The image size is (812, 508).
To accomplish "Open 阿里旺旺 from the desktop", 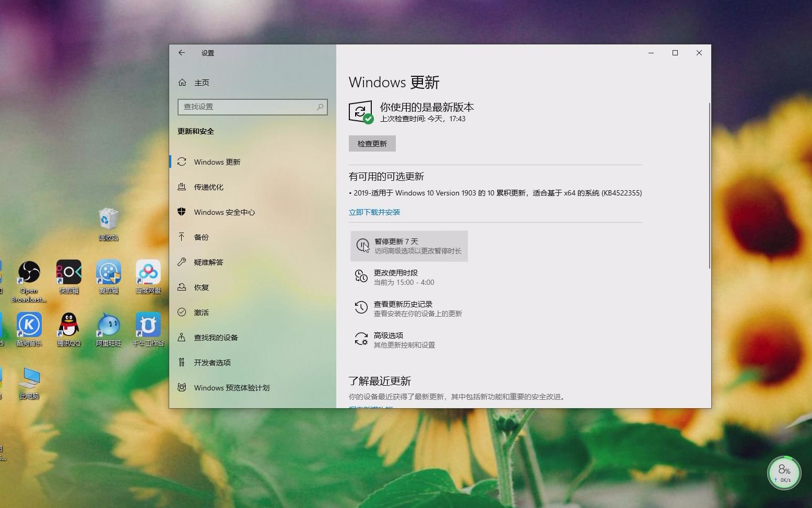I will point(108,324).
